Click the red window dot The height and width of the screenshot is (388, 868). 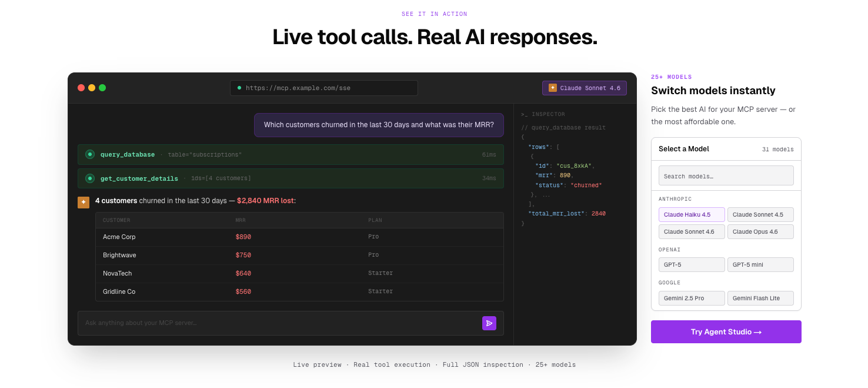(81, 88)
